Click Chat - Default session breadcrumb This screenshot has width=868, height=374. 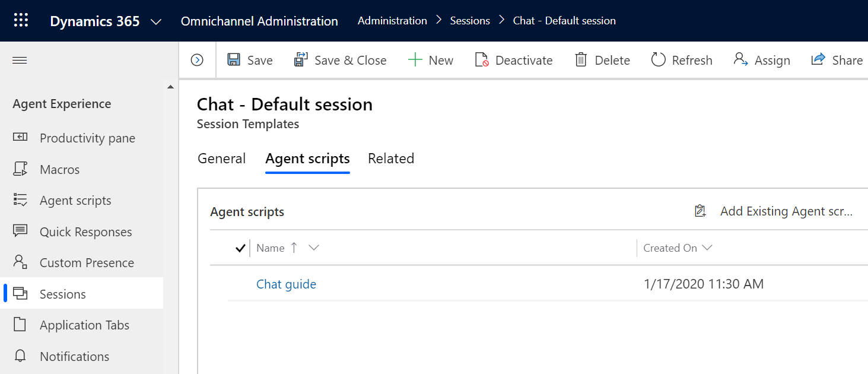pyautogui.click(x=564, y=21)
